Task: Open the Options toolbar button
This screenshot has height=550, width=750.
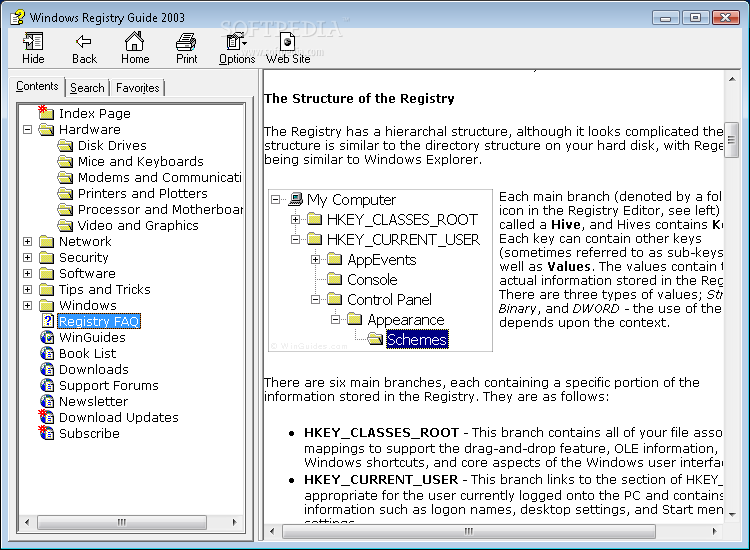Action: [237, 48]
